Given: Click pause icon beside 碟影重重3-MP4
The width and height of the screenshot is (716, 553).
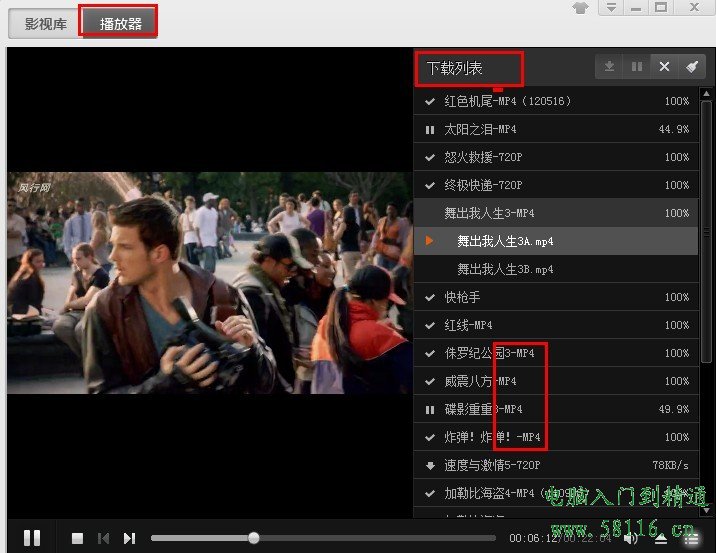Looking at the screenshot, I should [430, 410].
